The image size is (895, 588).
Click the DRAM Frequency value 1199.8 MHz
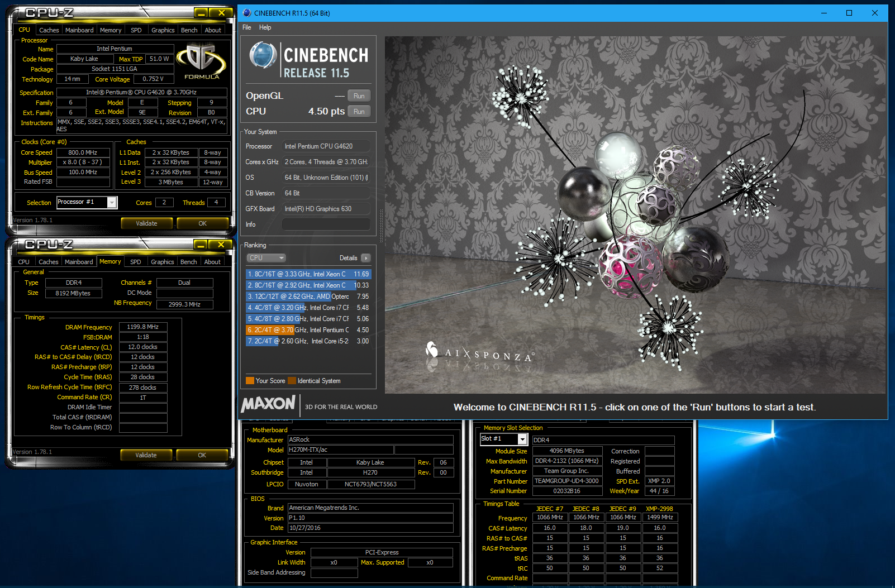[x=143, y=327]
